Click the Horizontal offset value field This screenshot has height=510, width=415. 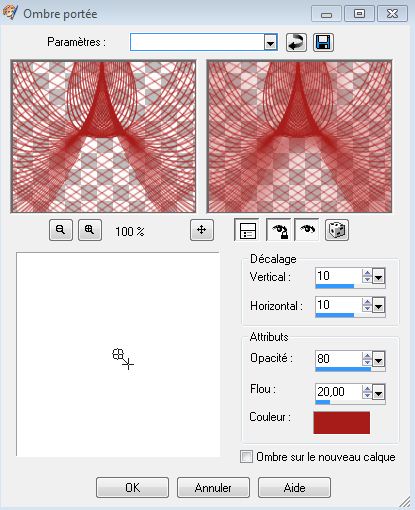pos(338,305)
